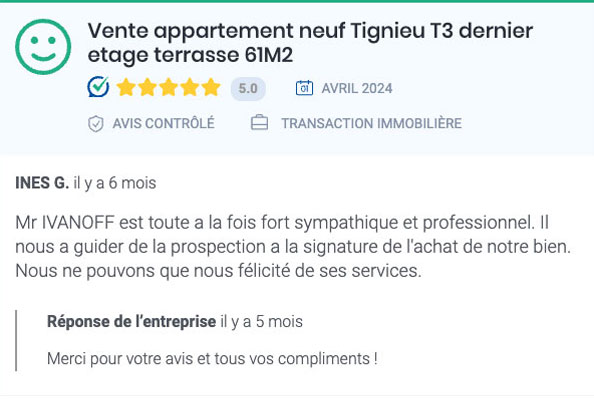Click the il y a 6 mois timestamp
594x420 pixels.
point(115,183)
